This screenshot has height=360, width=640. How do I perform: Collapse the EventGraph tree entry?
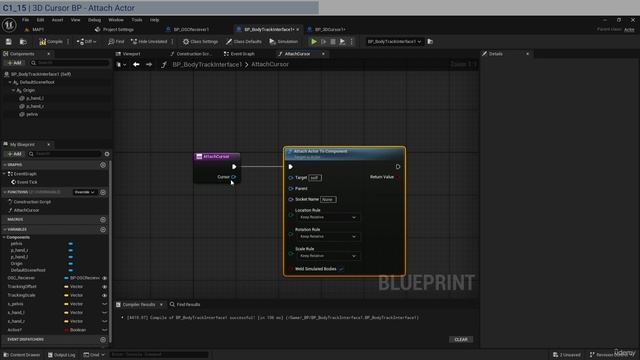tap(4, 174)
